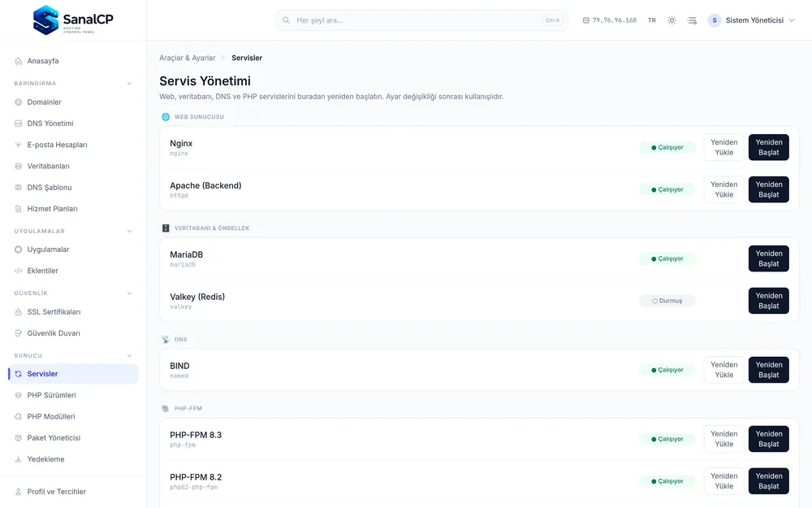The width and height of the screenshot is (812, 508).
Task: Click the Çalışıyor status badge for MariaDB
Action: 667,258
